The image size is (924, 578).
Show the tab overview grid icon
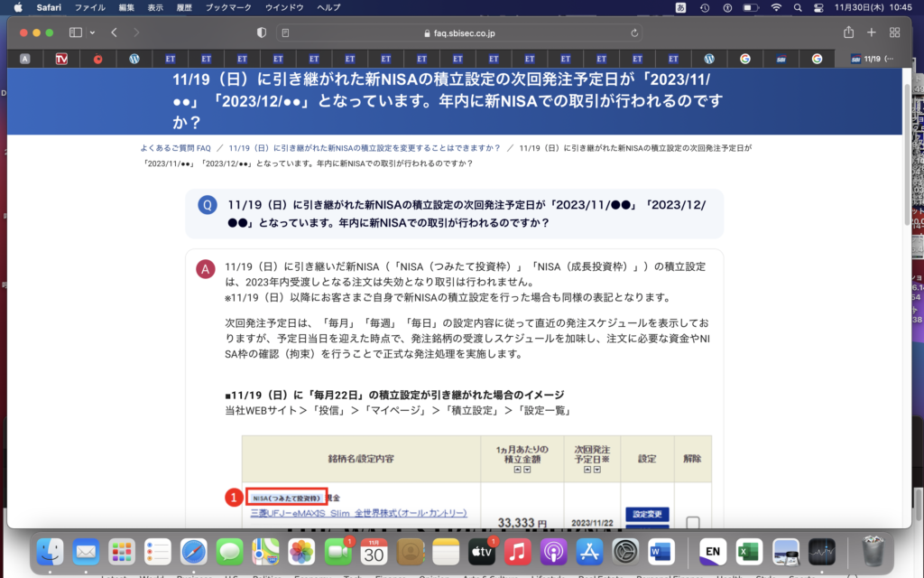pyautogui.click(x=895, y=33)
